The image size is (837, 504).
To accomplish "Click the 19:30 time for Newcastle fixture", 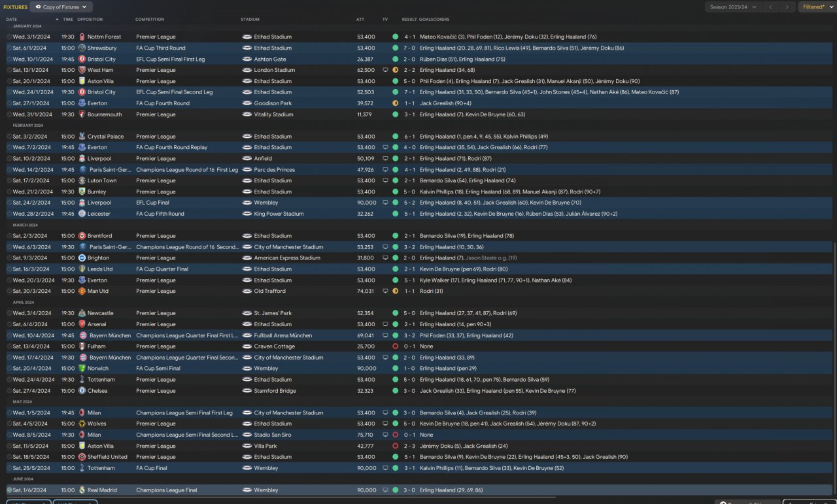I will 68,313.
